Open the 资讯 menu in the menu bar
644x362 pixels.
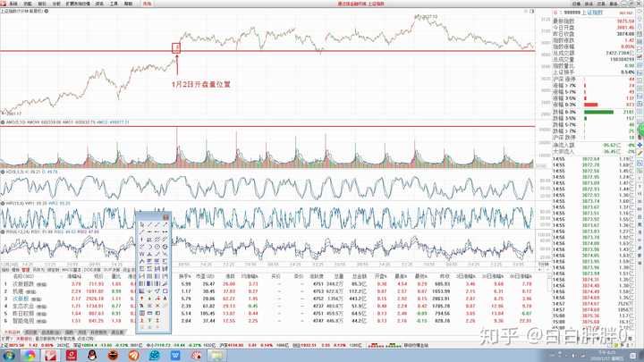point(99,4)
